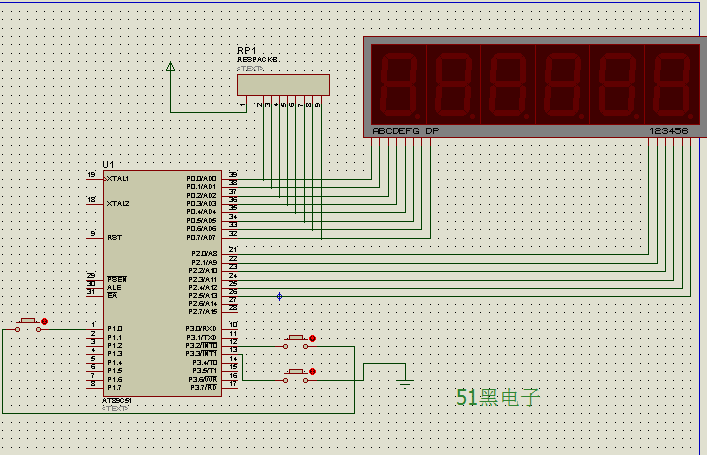Image resolution: width=707 pixels, height=455 pixels.
Task: Click the P2.0/A8 pin label
Action: [x=204, y=253]
